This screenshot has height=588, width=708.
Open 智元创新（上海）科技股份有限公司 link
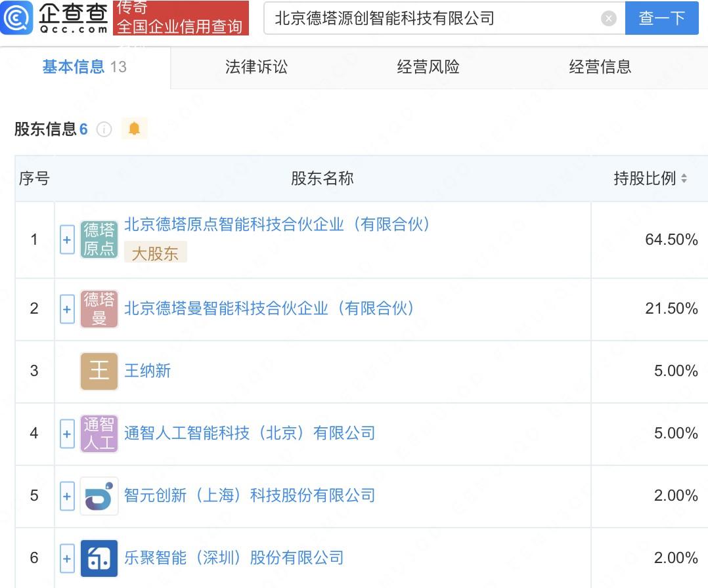pyautogui.click(x=250, y=495)
